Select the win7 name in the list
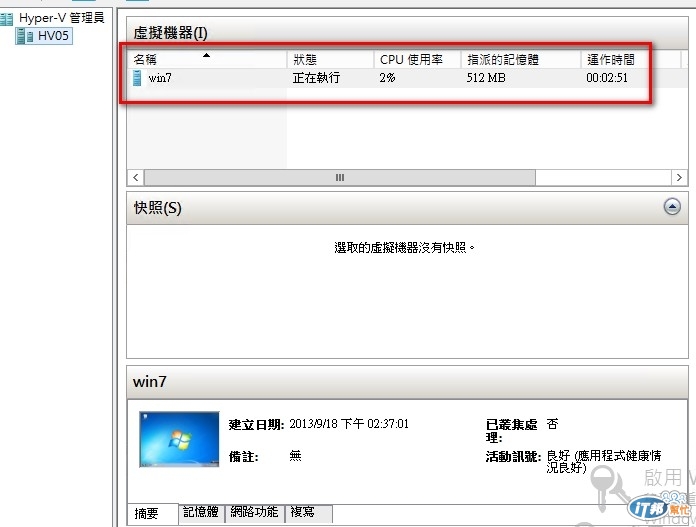This screenshot has width=696, height=527. pyautogui.click(x=160, y=78)
